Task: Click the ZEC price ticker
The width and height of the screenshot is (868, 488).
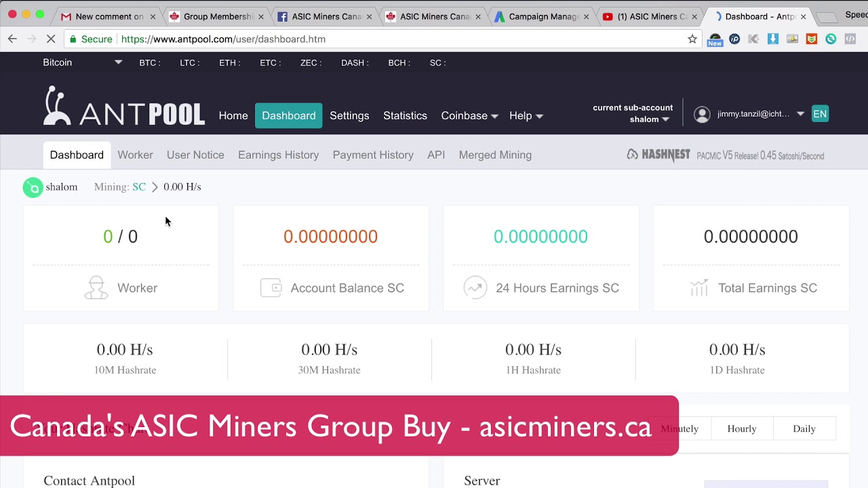Action: pyautogui.click(x=311, y=62)
